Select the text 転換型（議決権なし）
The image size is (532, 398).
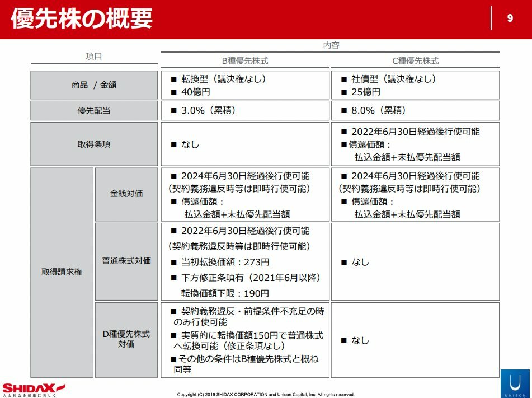(224, 79)
